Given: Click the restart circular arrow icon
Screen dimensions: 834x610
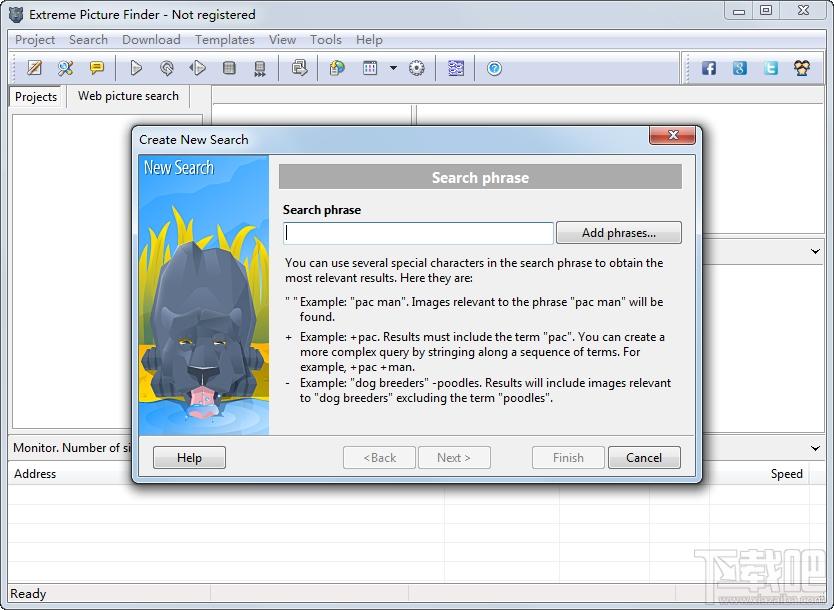Looking at the screenshot, I should click(167, 68).
